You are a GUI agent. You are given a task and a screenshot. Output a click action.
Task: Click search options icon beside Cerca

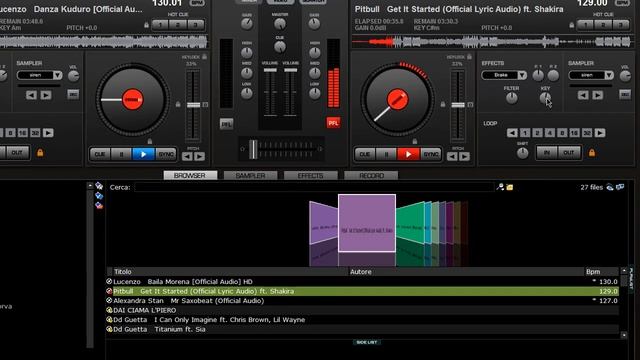(x=500, y=187)
